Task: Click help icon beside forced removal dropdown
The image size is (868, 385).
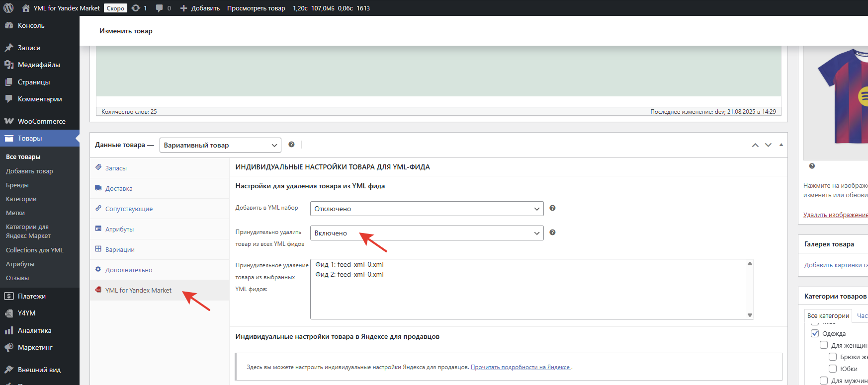Action: 552,232
